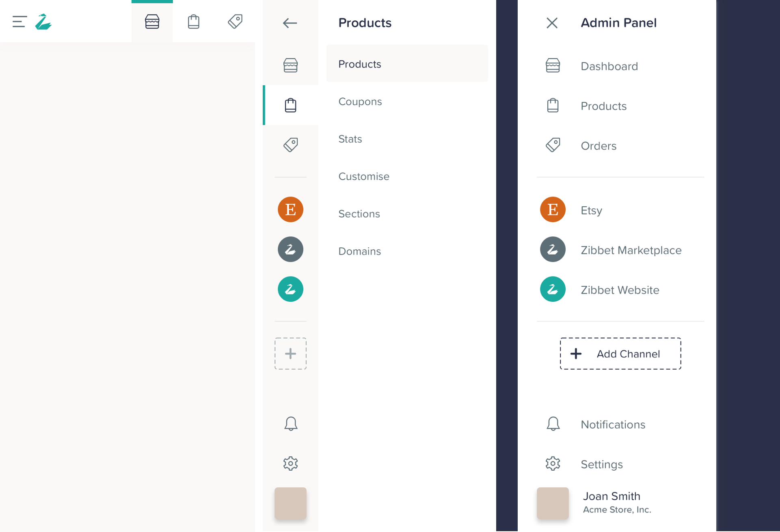Click the coupons/bag icon in sidebar
This screenshot has width=780, height=532.
pos(290,105)
